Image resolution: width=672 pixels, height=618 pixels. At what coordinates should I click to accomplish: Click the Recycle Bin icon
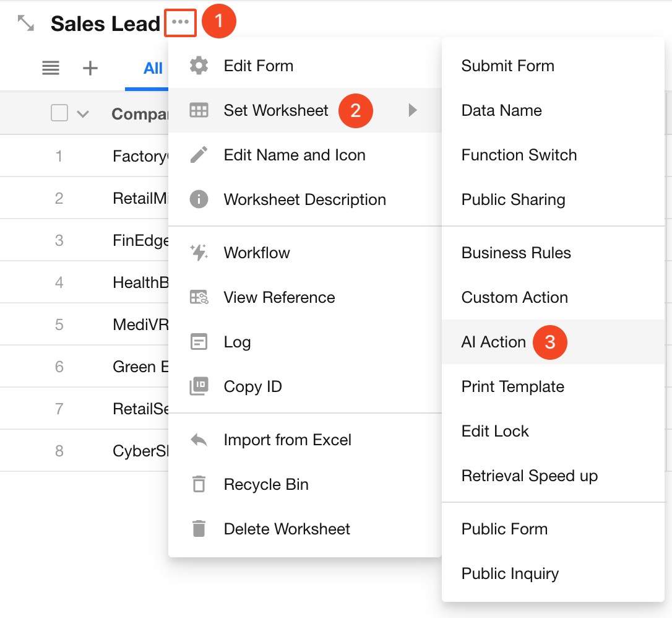click(x=199, y=484)
